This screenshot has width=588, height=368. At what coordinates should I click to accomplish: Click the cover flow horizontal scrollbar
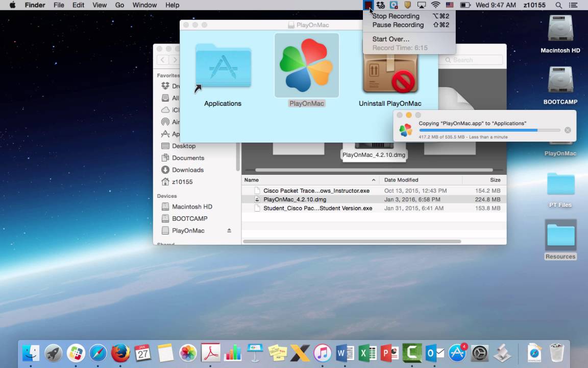374,170
